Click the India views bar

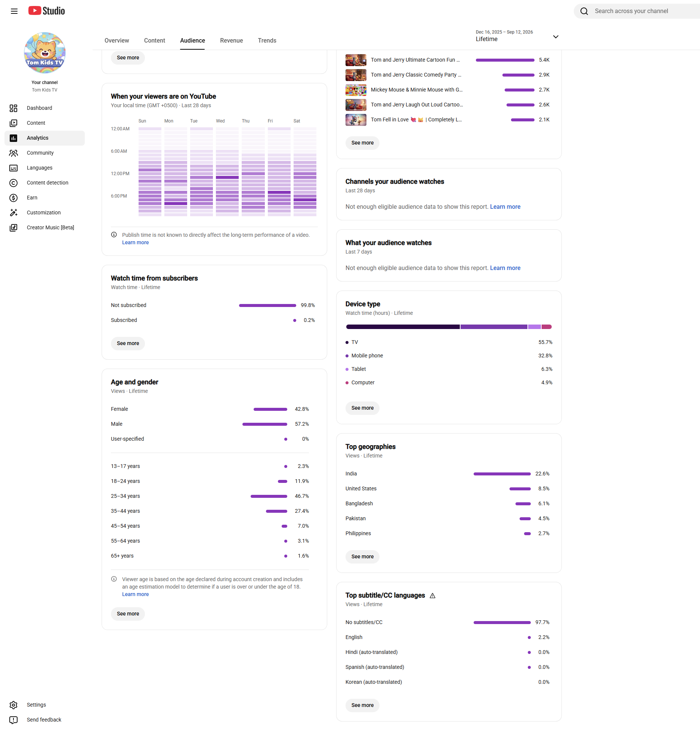point(502,474)
